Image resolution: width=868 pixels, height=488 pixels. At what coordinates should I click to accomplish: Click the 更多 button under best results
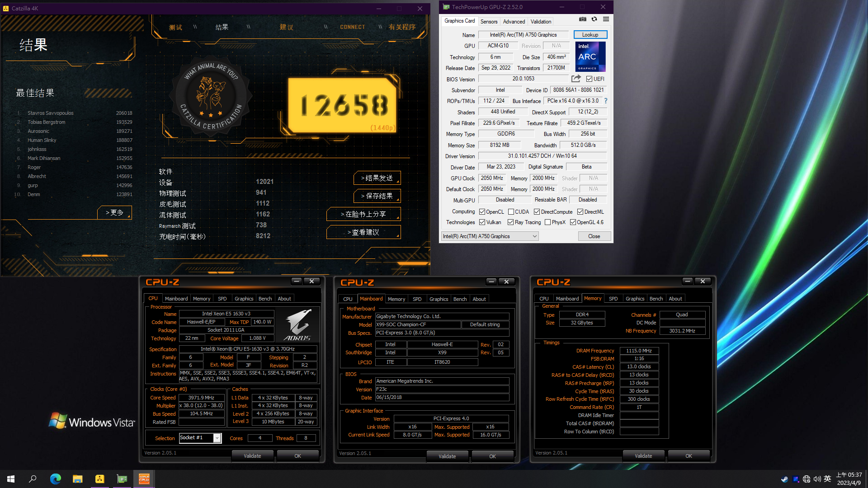pos(114,212)
